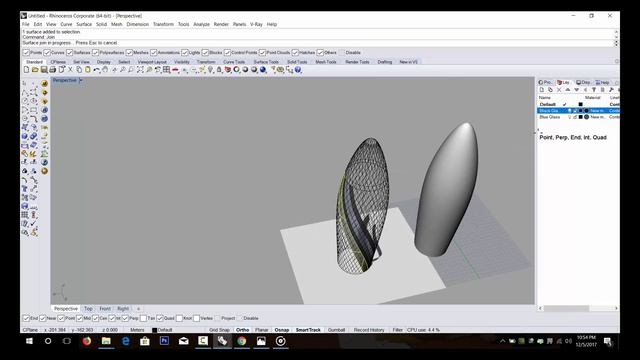This screenshot has height=360, width=640.
Task: Click the blue Render sphere icon
Action: click(x=263, y=70)
